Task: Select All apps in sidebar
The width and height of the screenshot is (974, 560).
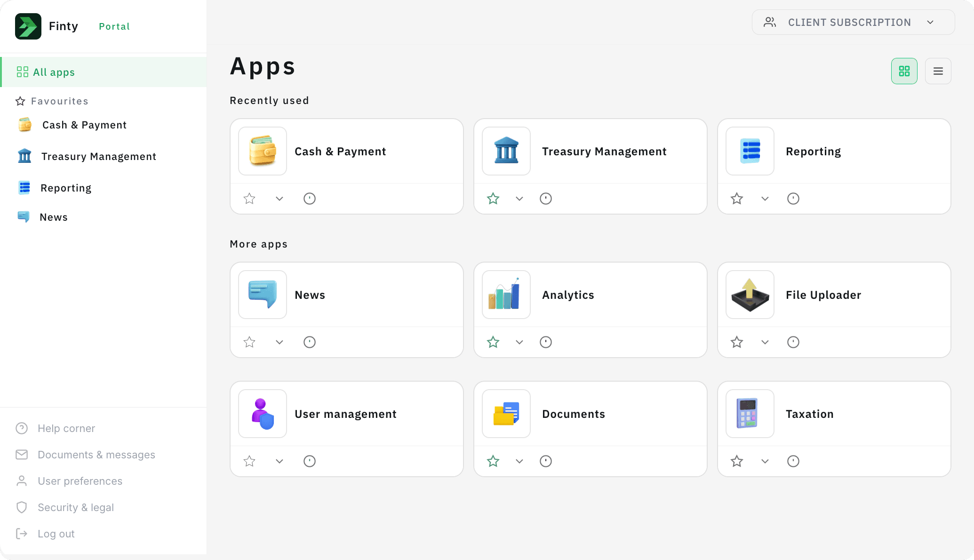Action: click(x=104, y=72)
